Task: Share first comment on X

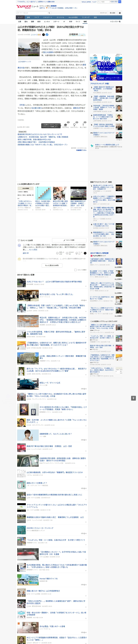Action: 85,253
